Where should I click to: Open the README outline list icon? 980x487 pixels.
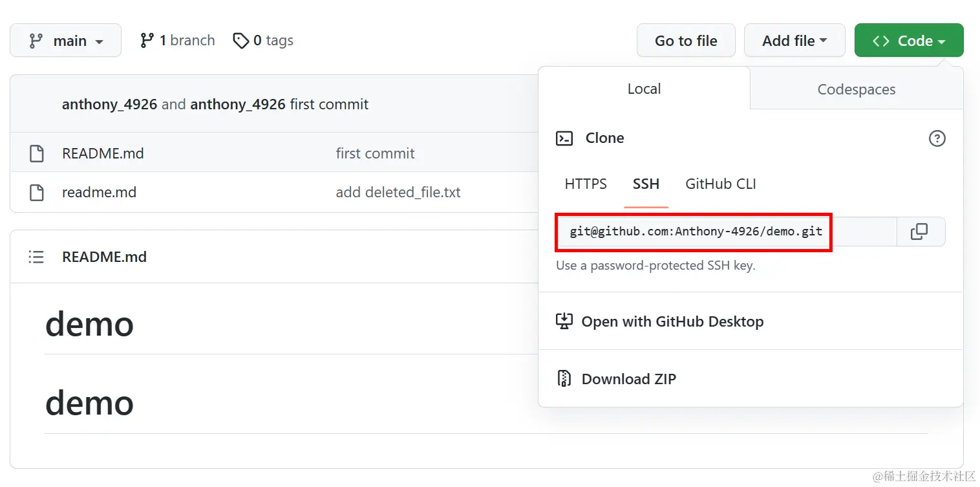click(x=36, y=257)
